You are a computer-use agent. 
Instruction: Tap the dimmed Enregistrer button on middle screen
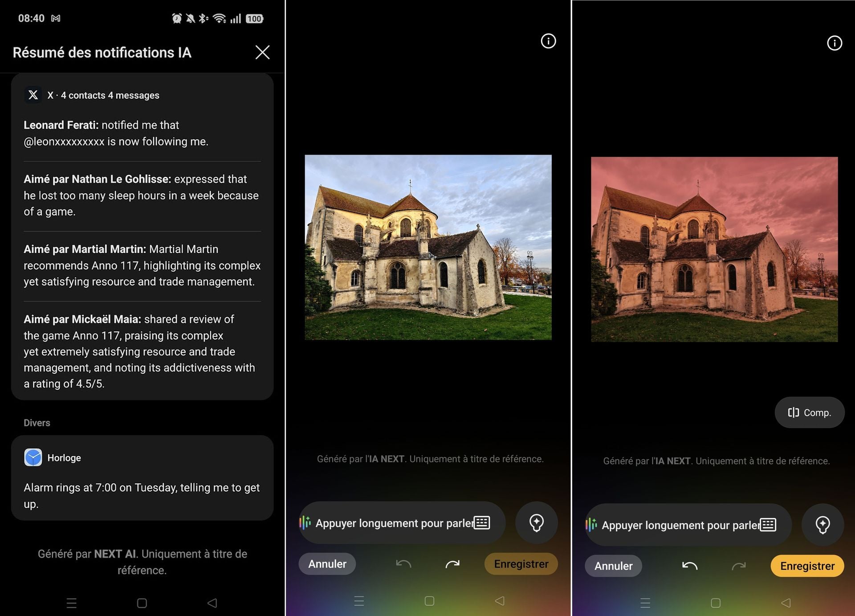pos(521,564)
